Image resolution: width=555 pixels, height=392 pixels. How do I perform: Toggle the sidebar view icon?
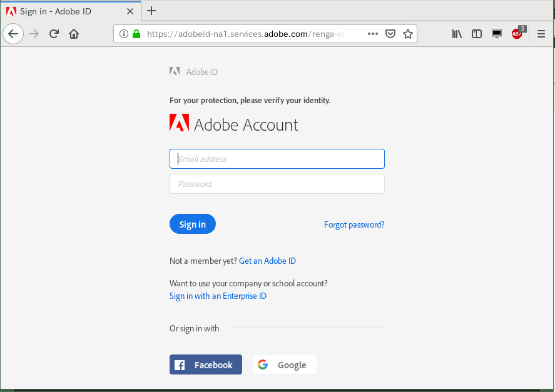(476, 34)
